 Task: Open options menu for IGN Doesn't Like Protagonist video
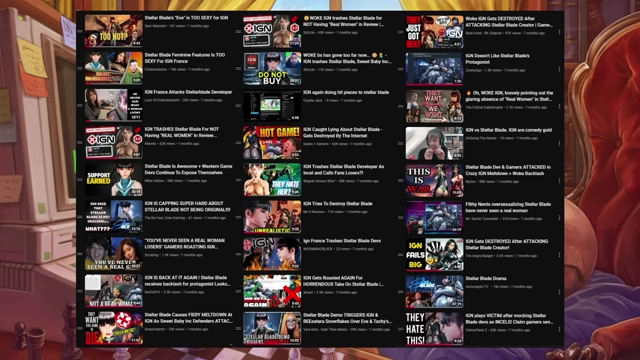tap(559, 69)
